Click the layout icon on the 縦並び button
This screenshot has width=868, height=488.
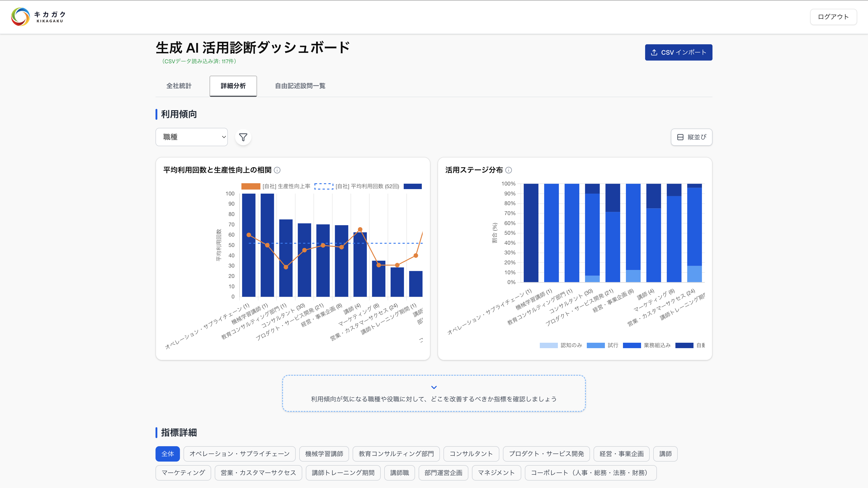coord(680,137)
